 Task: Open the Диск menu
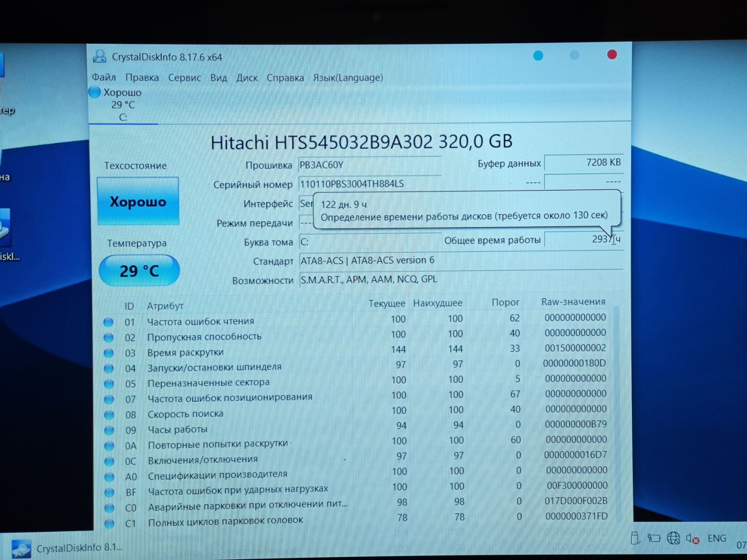[x=247, y=78]
